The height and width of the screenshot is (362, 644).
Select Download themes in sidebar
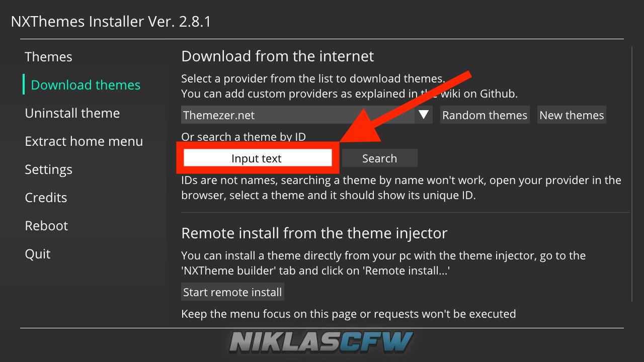click(x=86, y=85)
